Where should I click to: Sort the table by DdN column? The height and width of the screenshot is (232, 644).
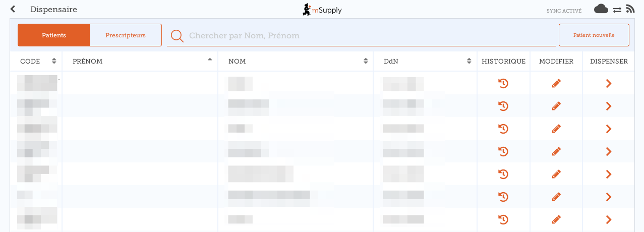[425, 62]
